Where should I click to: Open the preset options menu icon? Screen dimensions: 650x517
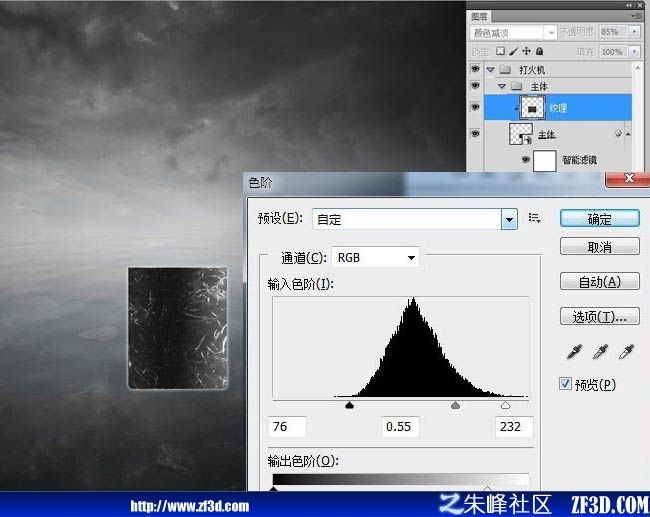click(534, 218)
